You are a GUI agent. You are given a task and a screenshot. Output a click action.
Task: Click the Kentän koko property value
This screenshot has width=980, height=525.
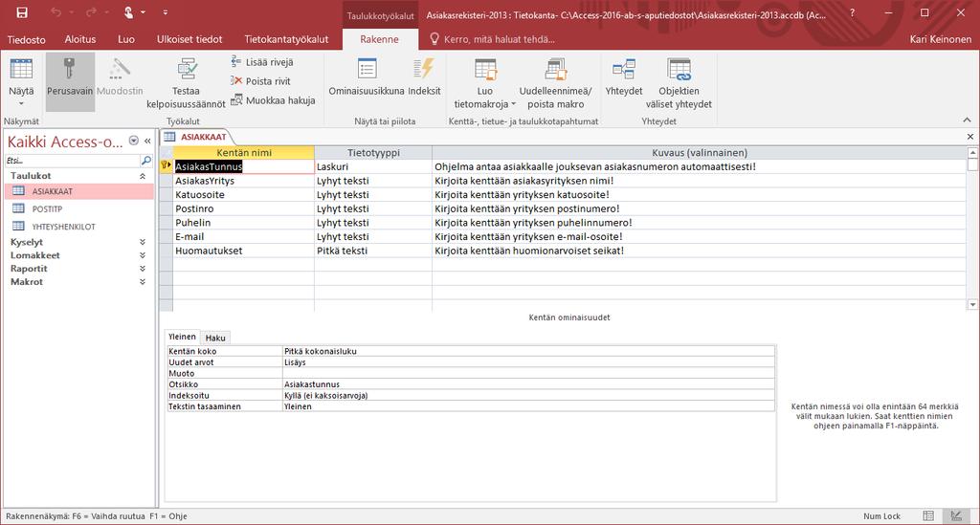click(x=528, y=351)
